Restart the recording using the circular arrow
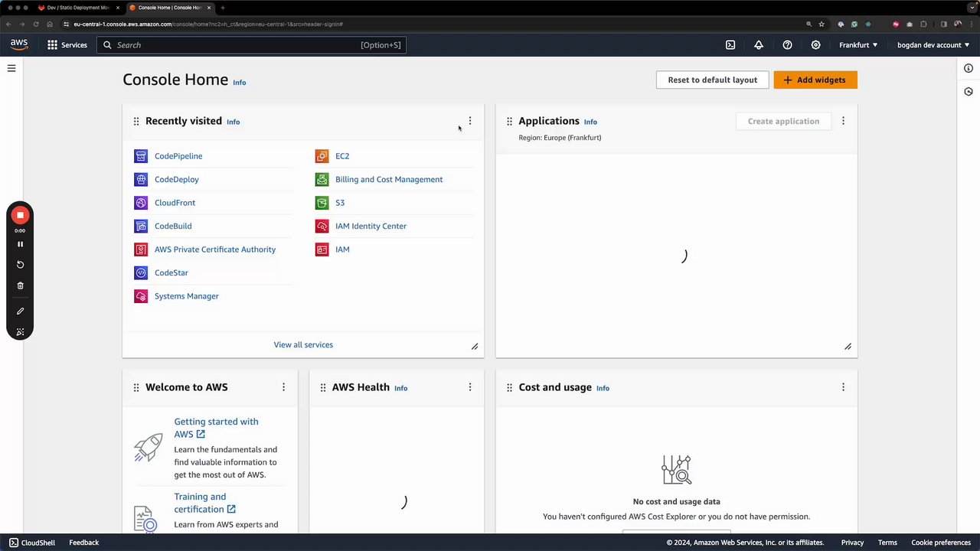 tap(20, 265)
